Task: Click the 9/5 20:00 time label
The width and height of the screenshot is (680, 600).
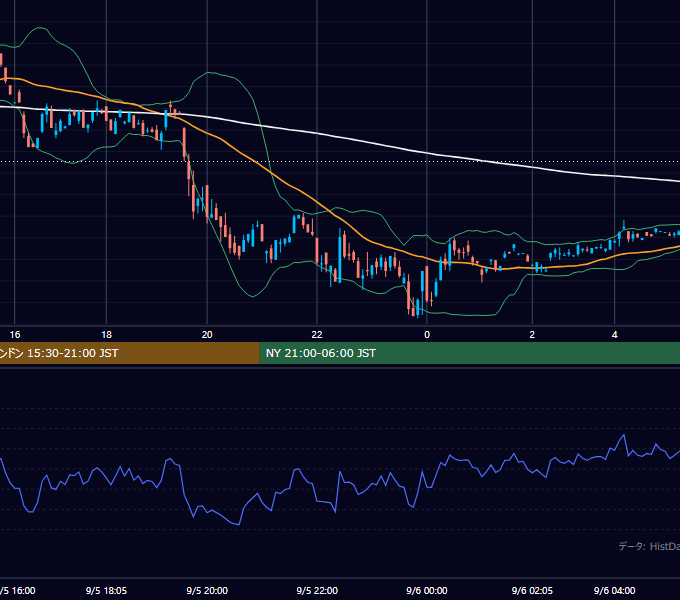Action: [x=207, y=590]
